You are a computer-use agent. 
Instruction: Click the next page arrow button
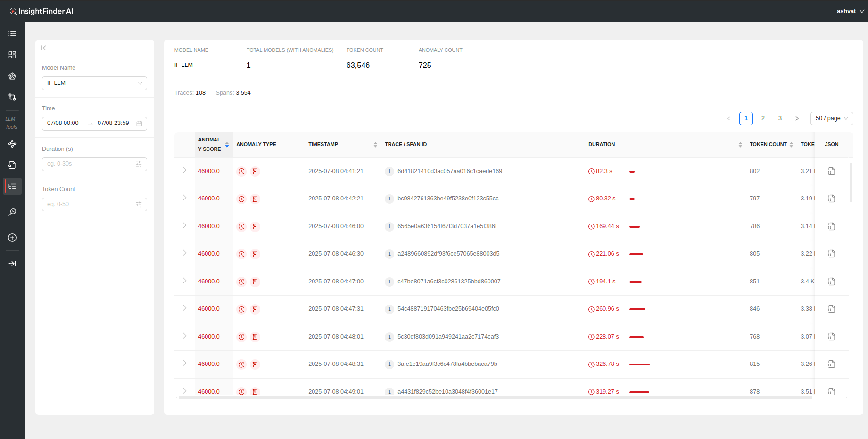pos(797,118)
